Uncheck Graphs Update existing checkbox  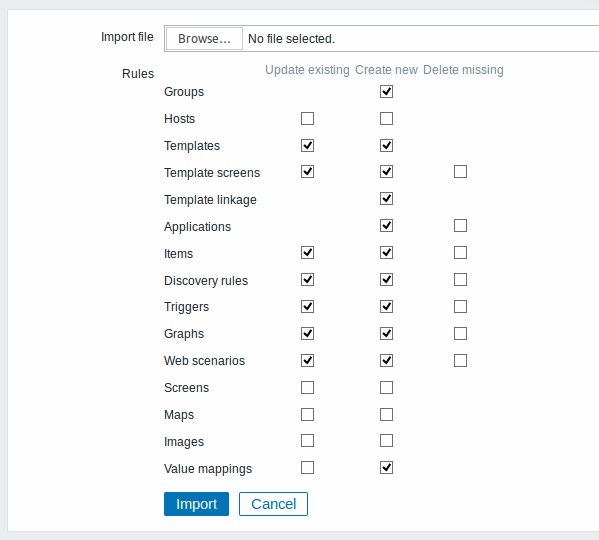point(307,333)
